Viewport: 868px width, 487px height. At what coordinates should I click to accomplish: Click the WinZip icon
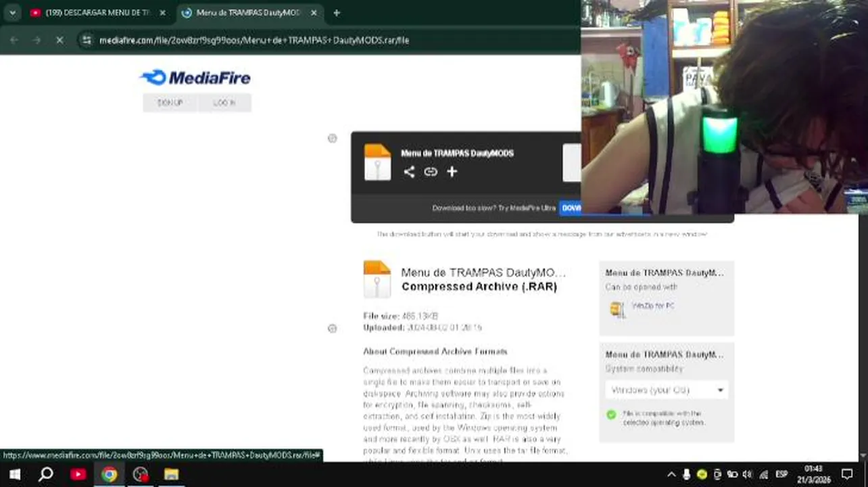pos(617,309)
